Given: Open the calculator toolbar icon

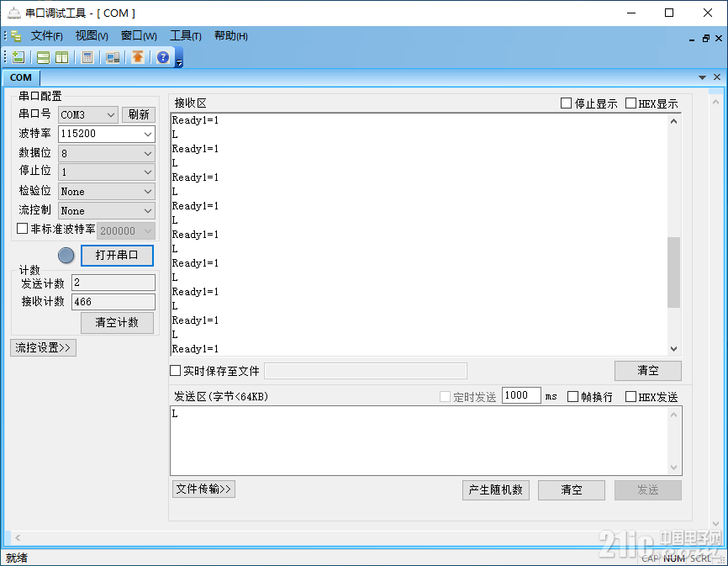Looking at the screenshot, I should click(87, 57).
